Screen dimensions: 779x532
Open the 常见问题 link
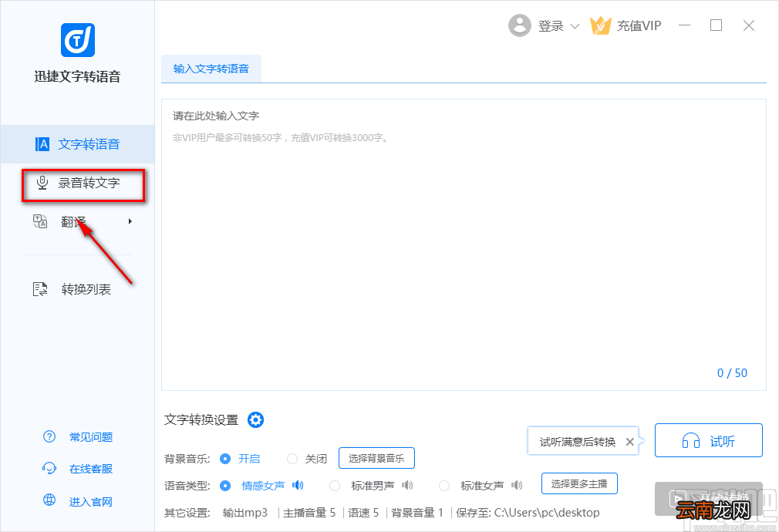tap(91, 437)
